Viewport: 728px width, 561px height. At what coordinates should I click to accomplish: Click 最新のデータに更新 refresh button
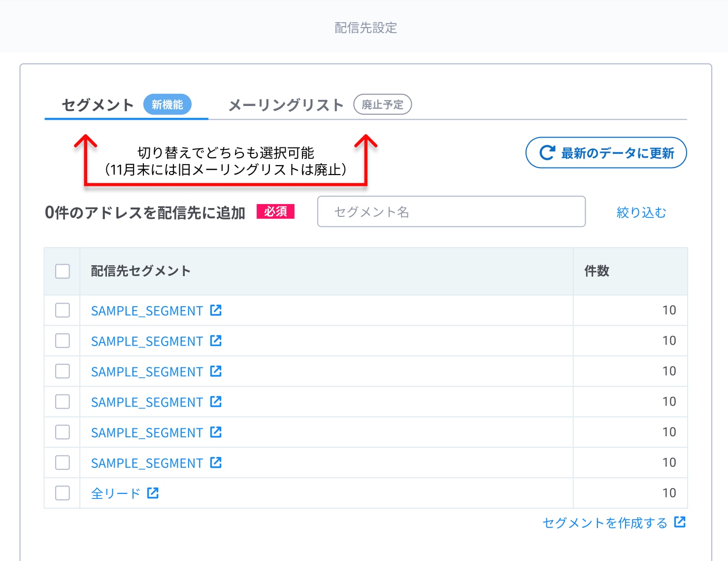pyautogui.click(x=606, y=153)
